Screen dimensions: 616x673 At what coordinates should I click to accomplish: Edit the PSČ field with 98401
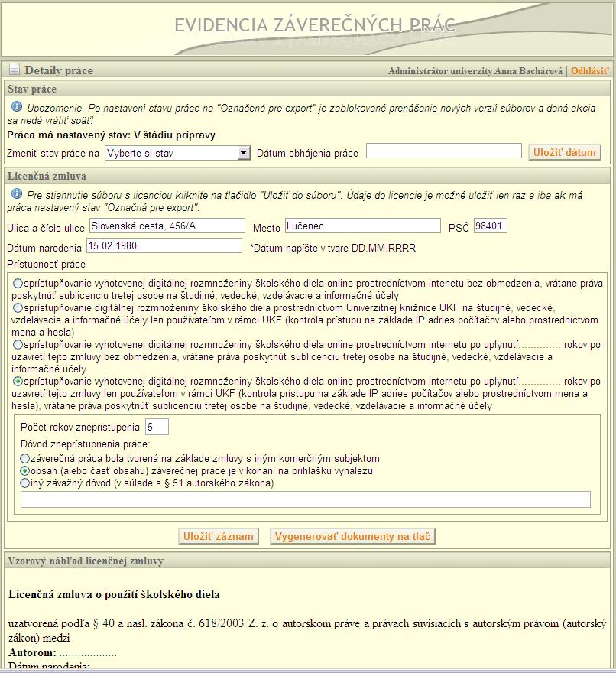point(491,226)
